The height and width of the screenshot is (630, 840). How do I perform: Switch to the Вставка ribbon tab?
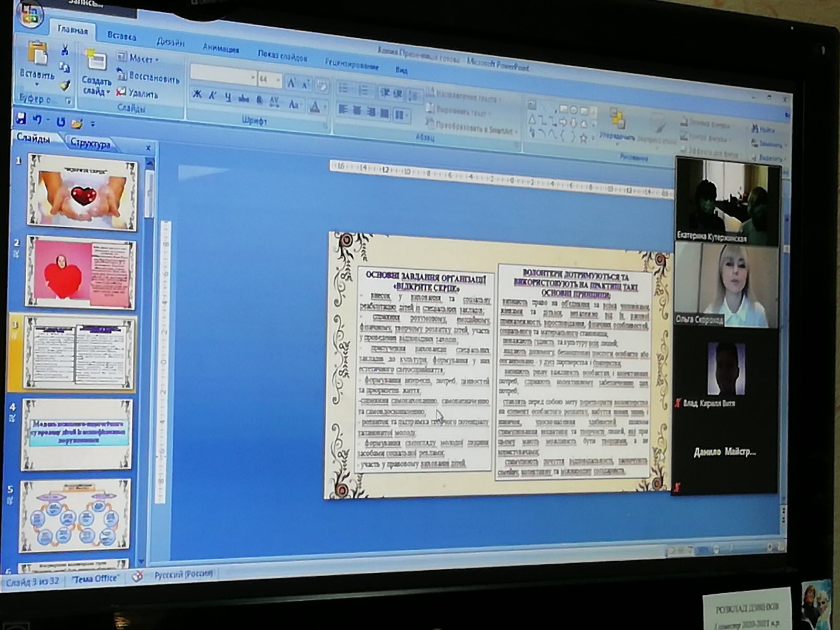(x=122, y=36)
